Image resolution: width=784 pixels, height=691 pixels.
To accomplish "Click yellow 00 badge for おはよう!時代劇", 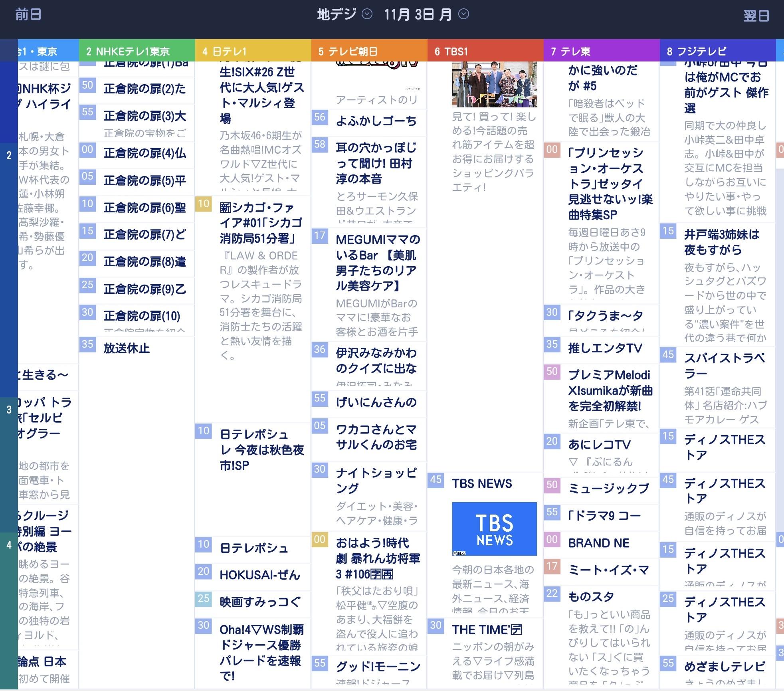I will click(320, 540).
